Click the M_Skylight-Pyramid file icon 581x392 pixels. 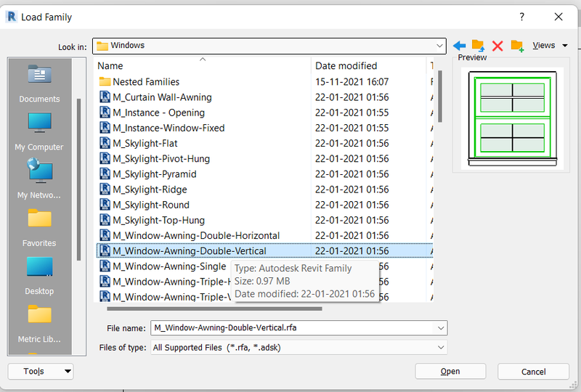[x=105, y=173]
